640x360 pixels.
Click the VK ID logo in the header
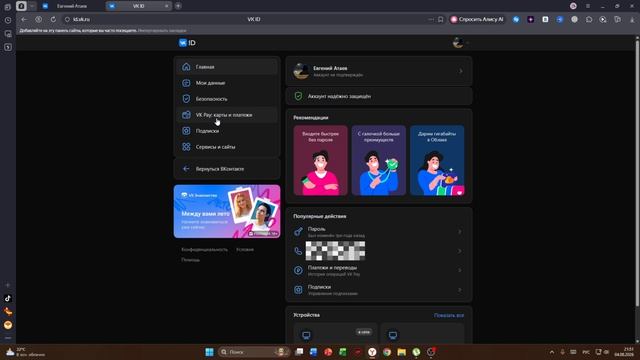pyautogui.click(x=187, y=43)
